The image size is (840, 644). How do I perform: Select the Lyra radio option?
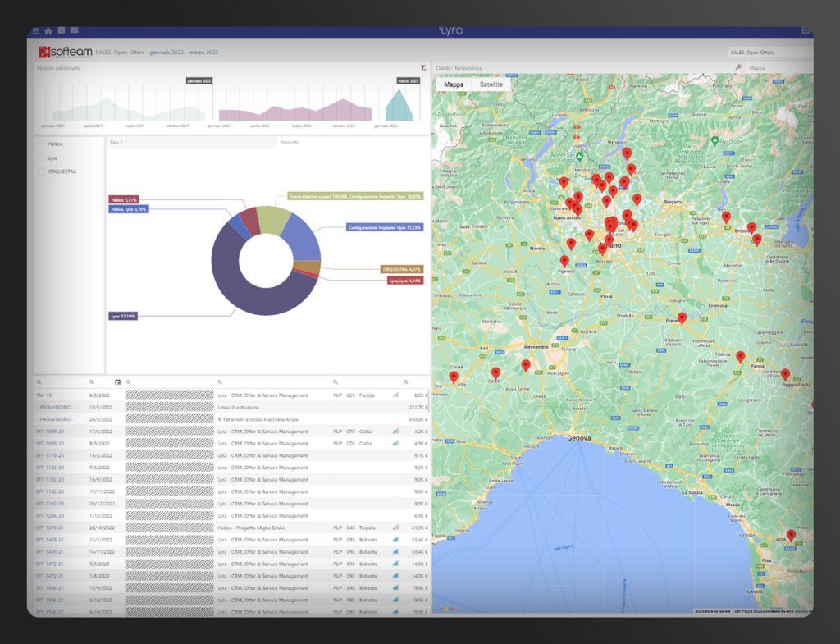41,158
